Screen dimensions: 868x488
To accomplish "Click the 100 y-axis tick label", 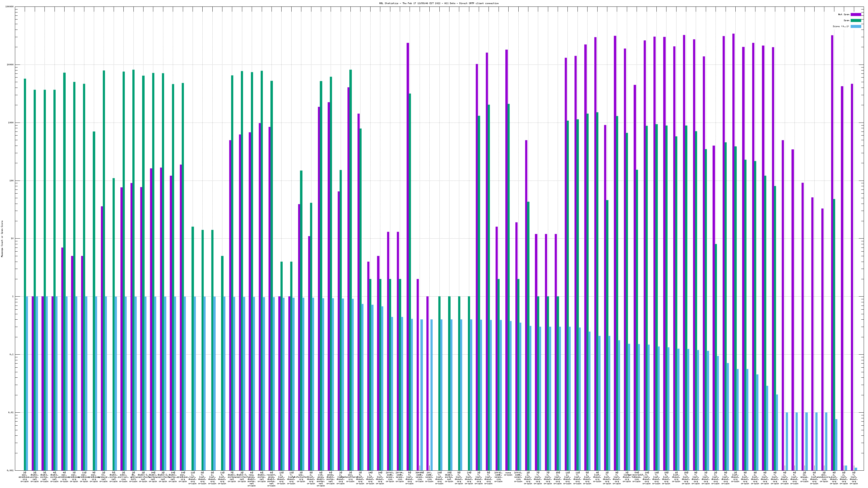I will (x=11, y=181).
